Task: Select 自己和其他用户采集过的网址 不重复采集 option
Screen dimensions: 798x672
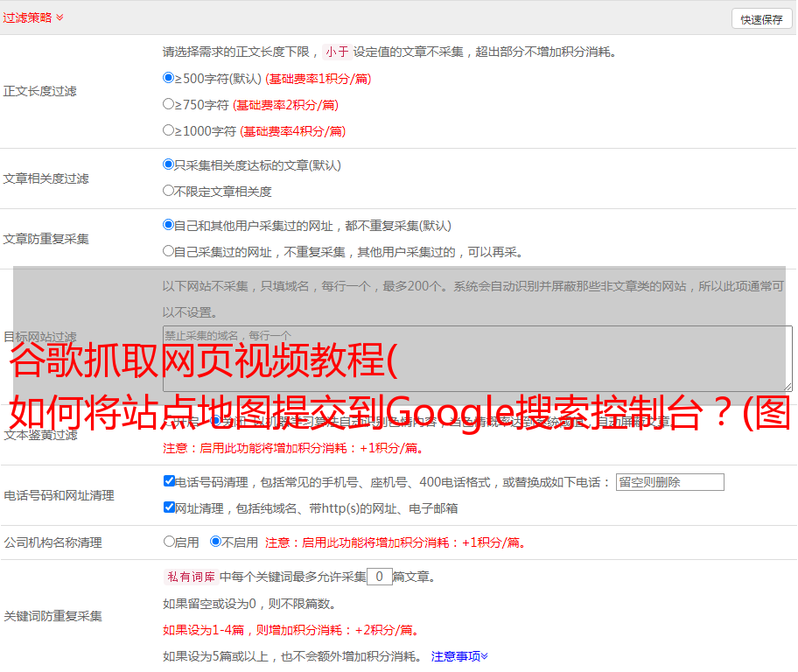Action: (x=169, y=225)
